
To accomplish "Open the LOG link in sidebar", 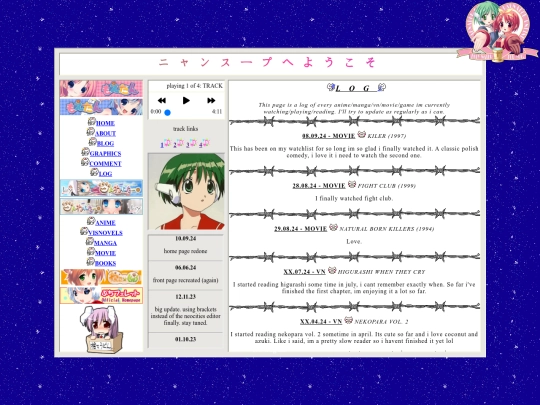I will (x=105, y=174).
